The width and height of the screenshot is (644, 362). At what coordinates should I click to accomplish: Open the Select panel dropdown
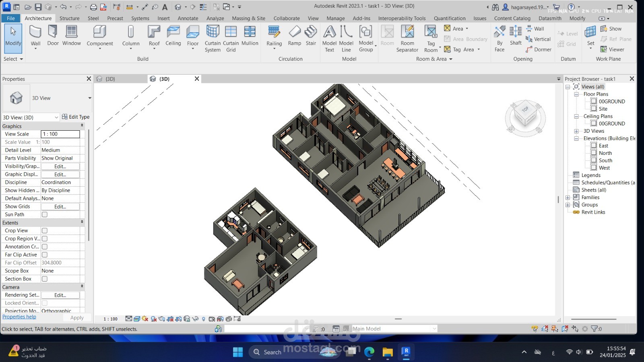(x=13, y=59)
